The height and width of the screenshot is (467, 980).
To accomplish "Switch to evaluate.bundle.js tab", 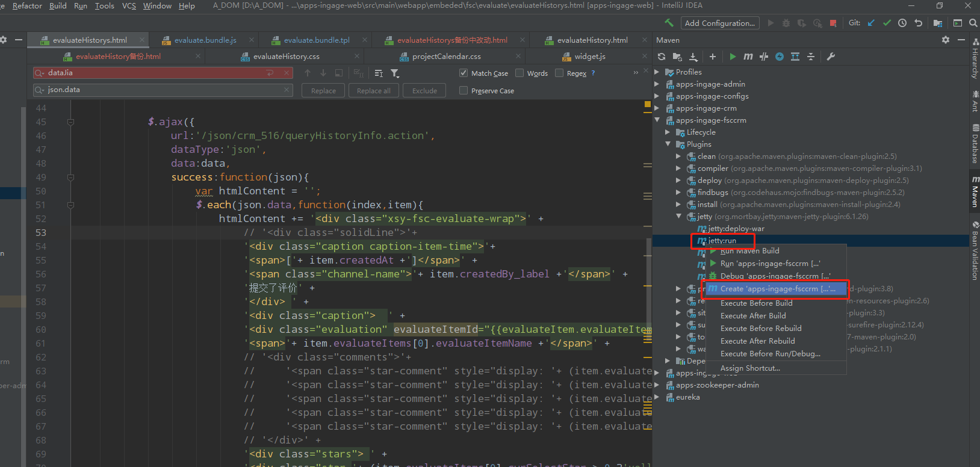I will [205, 40].
